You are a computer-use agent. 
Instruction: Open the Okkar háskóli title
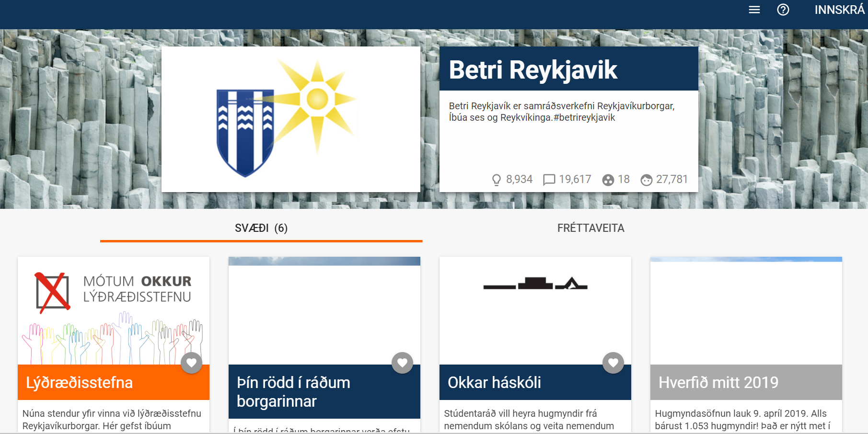click(494, 383)
